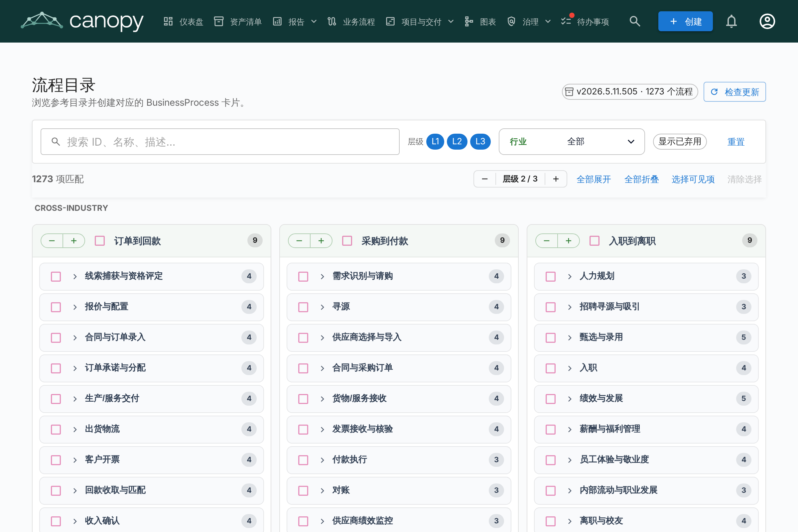The height and width of the screenshot is (532, 798).
Task: Collapse 入职到离职 card with minus icon
Action: pos(547,241)
